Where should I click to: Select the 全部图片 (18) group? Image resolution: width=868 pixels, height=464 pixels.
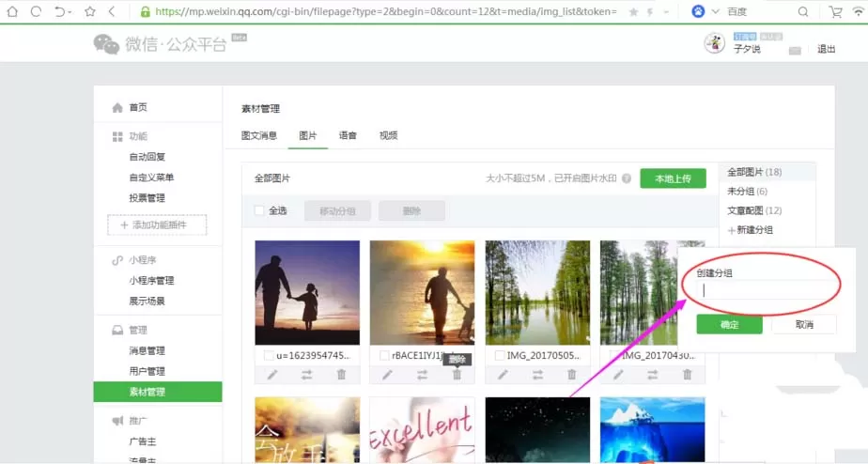(754, 172)
